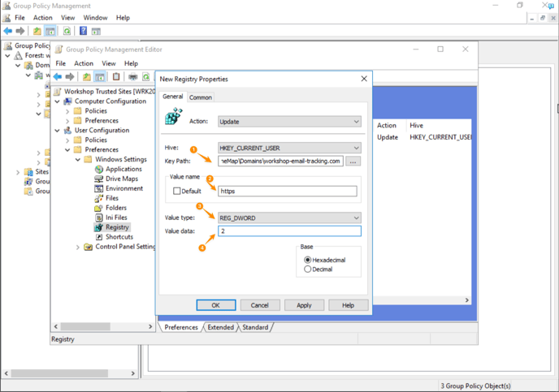The height and width of the screenshot is (392, 559).
Task: Click the Refresh icon in the Editor toolbar
Action: pyautogui.click(x=145, y=76)
